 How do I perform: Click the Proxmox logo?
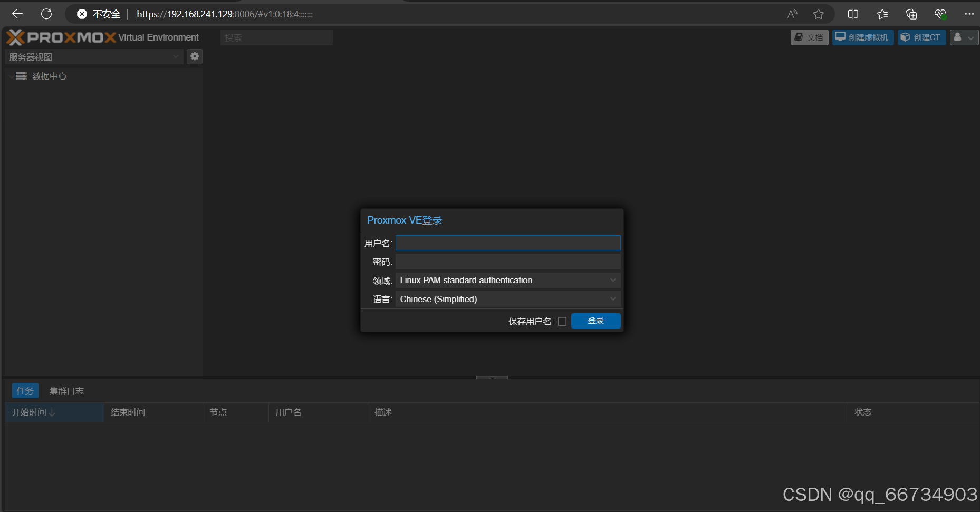pos(61,37)
